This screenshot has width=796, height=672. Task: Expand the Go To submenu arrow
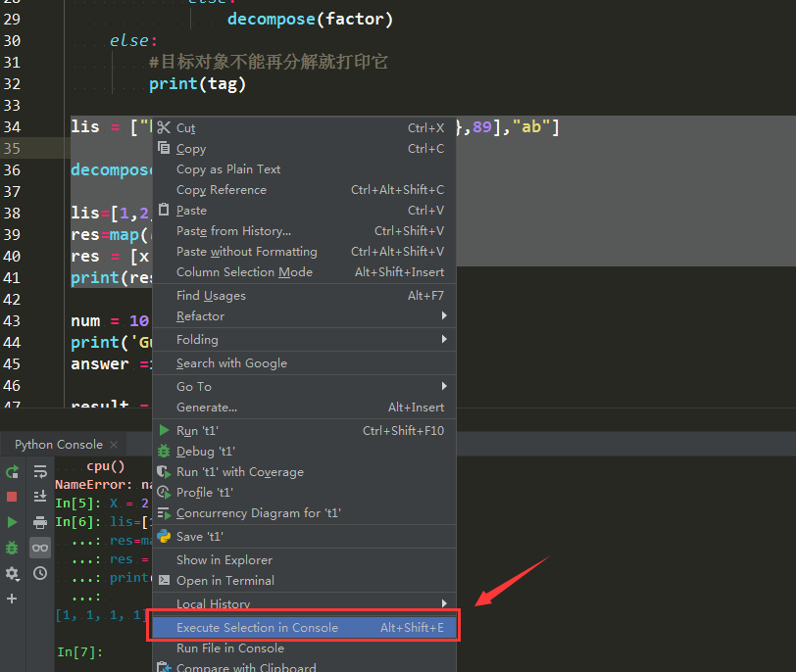click(444, 386)
